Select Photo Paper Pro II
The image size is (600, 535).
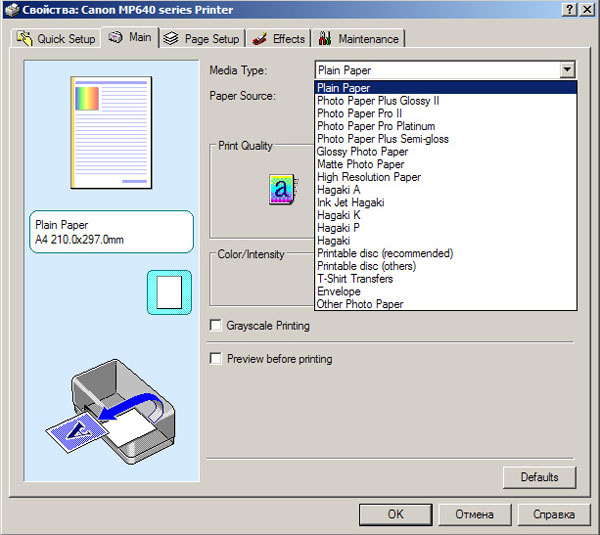[446, 113]
